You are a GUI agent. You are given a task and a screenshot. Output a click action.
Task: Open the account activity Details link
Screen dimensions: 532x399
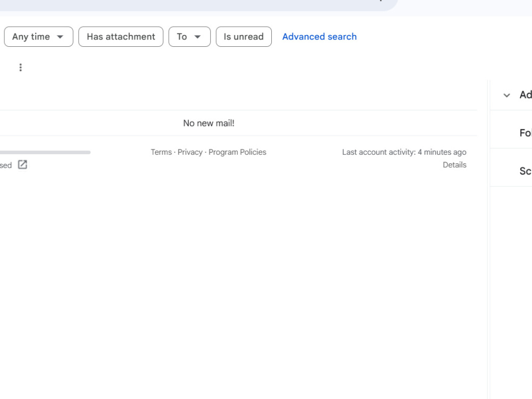tap(454, 165)
